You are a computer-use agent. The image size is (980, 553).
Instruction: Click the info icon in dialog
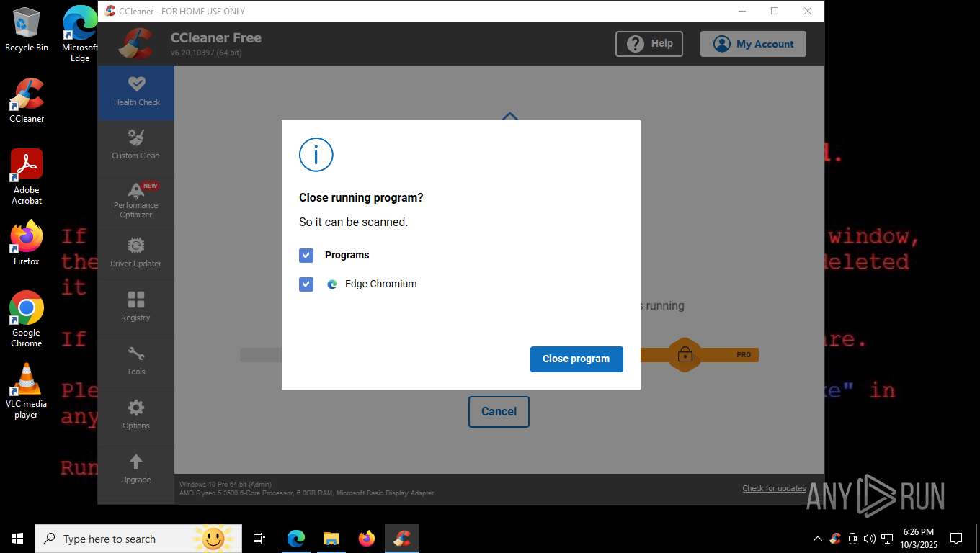coord(316,155)
